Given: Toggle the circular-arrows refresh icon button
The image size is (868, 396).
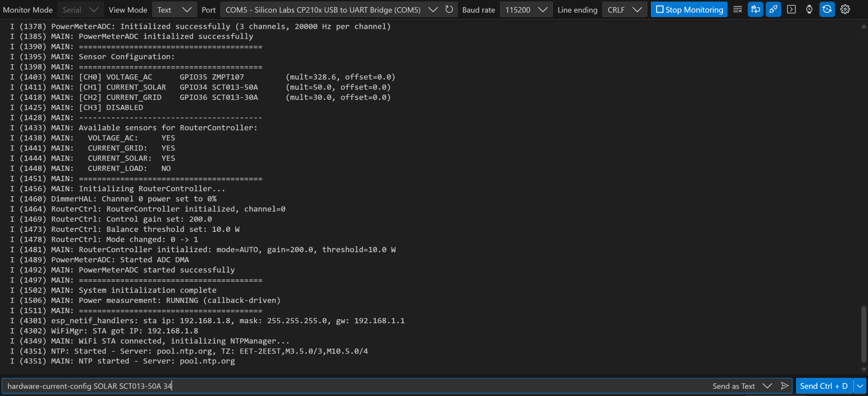Looking at the screenshot, I should [827, 9].
